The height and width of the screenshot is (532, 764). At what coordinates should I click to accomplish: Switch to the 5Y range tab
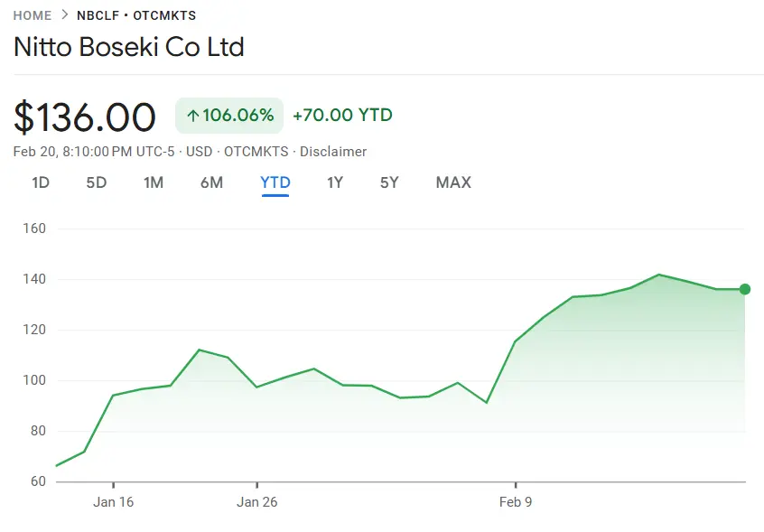pyautogui.click(x=389, y=182)
